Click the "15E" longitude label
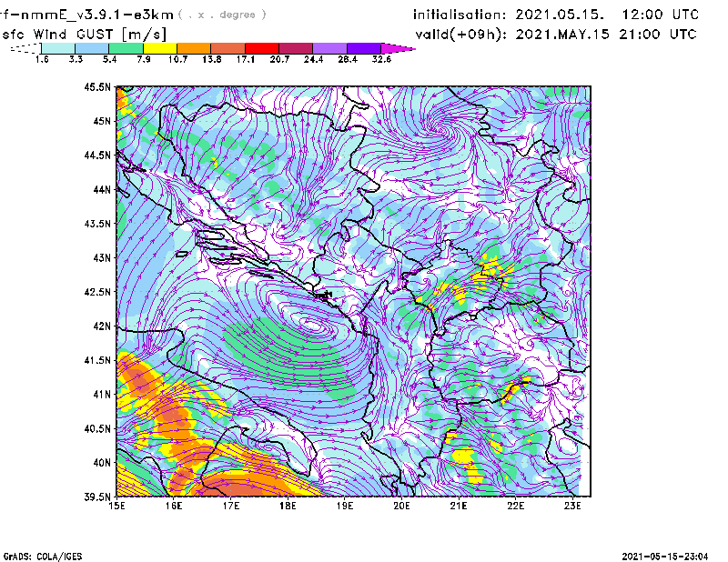Image resolution: width=728 pixels, height=562 pixels. 116,506
